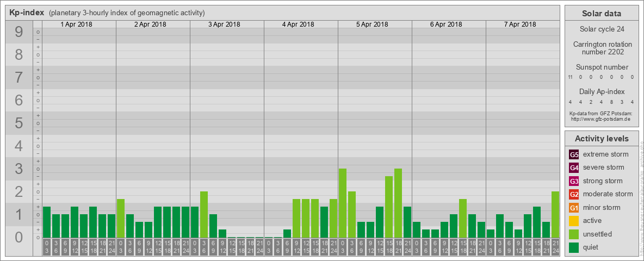Screen dimensions: 644x261
Task: Select the '3 Apr 2018' date header
Action: (224, 24)
